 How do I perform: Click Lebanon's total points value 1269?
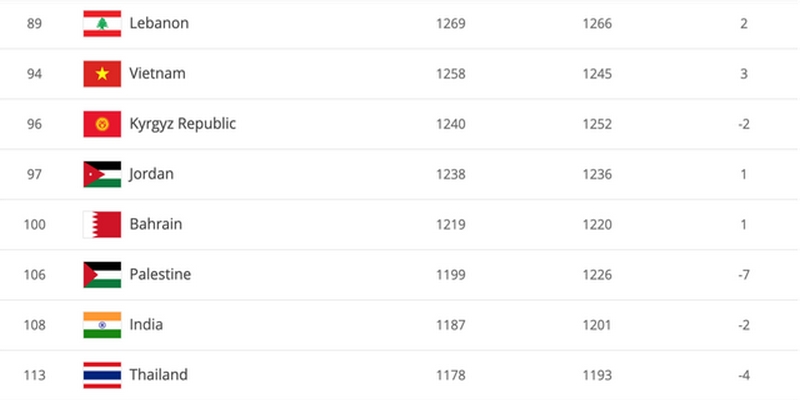pos(451,23)
